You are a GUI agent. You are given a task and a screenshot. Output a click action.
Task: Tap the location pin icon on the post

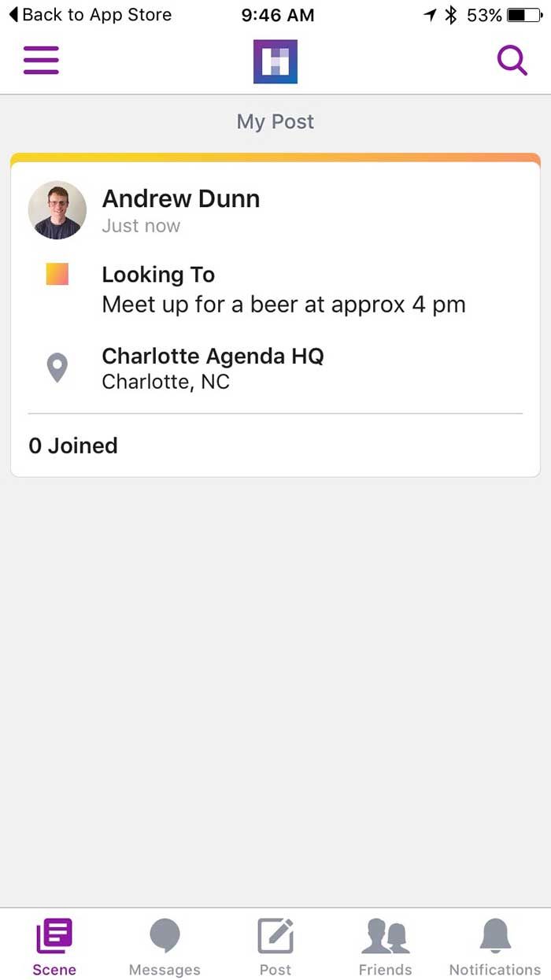coord(57,368)
